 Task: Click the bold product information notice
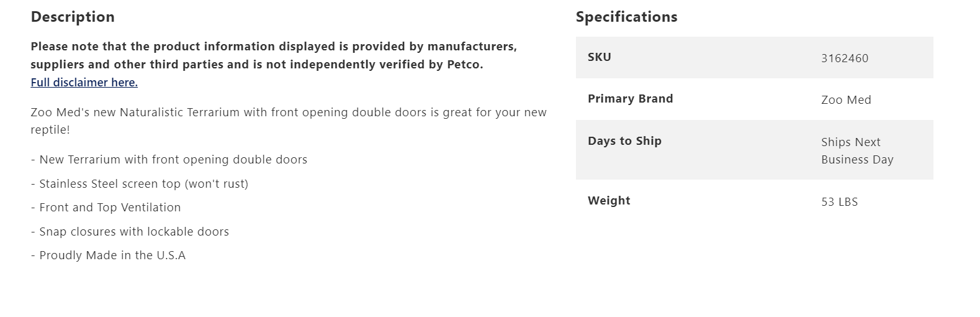point(273,55)
